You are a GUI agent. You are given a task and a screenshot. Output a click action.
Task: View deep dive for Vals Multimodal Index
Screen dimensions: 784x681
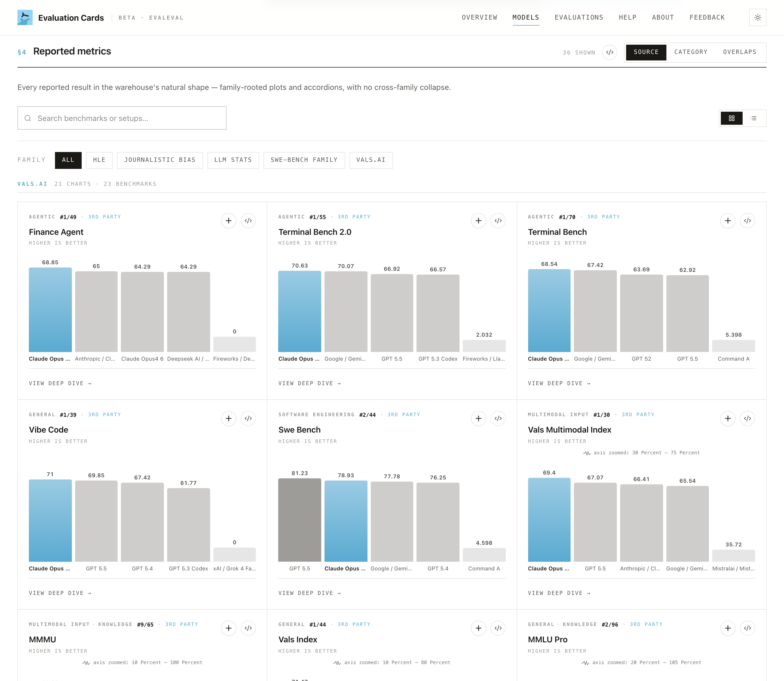[x=559, y=593]
